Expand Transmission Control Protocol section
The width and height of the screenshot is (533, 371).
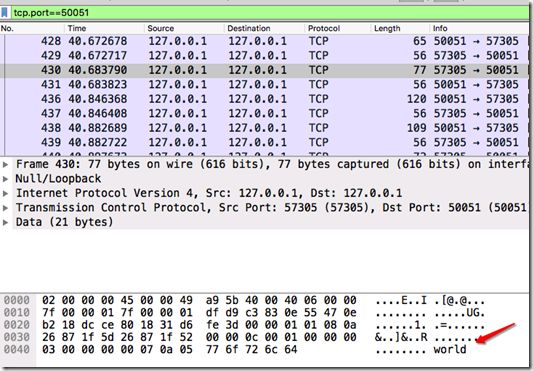tap(5, 208)
